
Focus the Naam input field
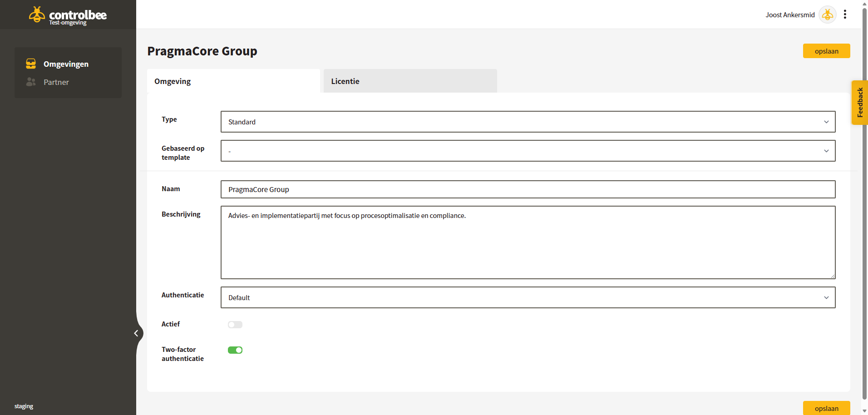(x=528, y=189)
